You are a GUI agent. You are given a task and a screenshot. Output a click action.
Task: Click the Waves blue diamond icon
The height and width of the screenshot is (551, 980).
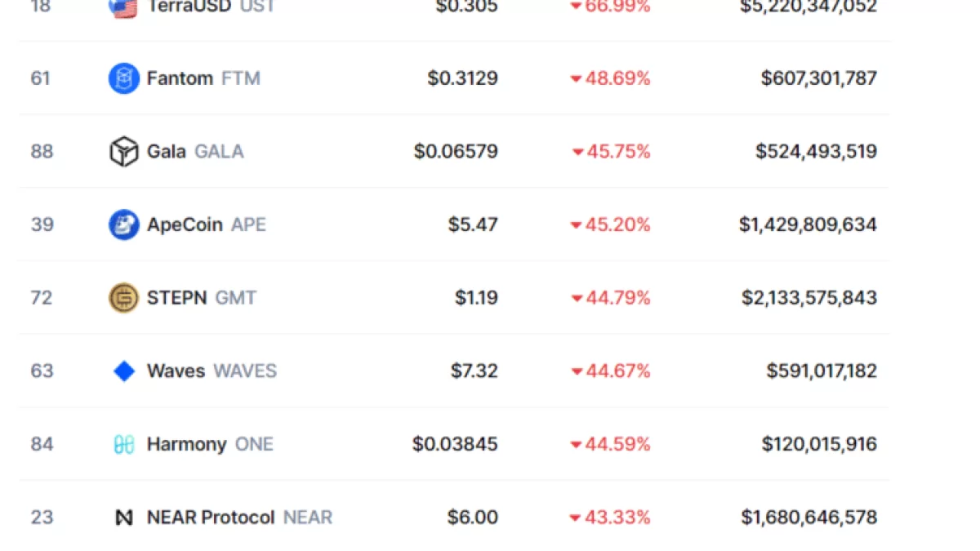click(123, 371)
